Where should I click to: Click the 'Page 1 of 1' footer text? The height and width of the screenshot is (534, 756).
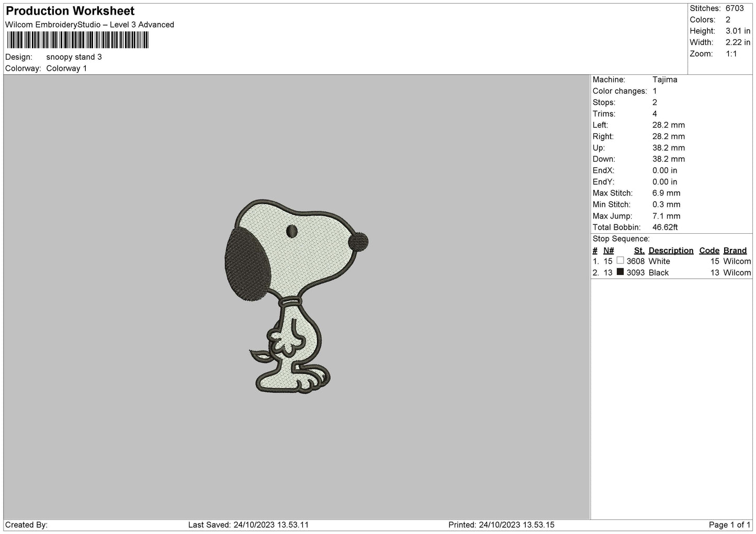(730, 525)
